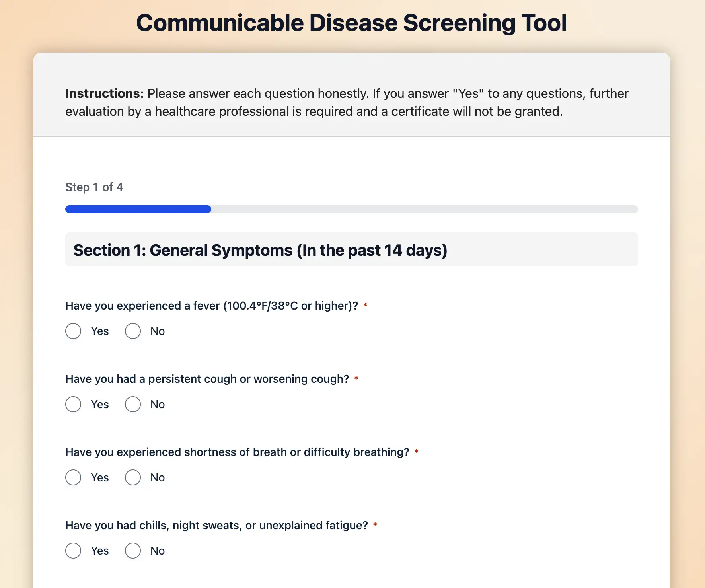
Task: Click the red asterisk beside fever question
Action: click(x=365, y=305)
